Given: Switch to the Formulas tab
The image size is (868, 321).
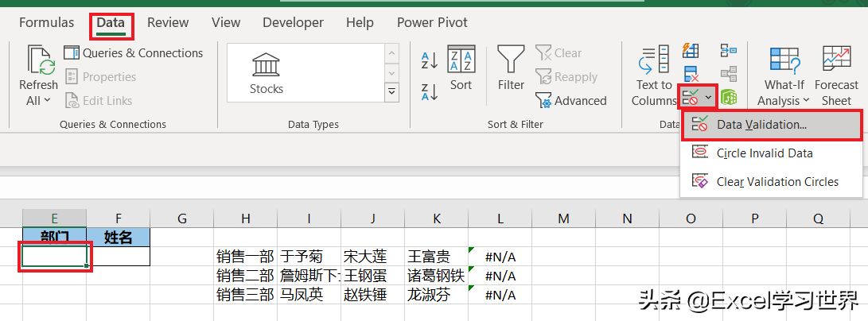Looking at the screenshot, I should pyautogui.click(x=46, y=22).
